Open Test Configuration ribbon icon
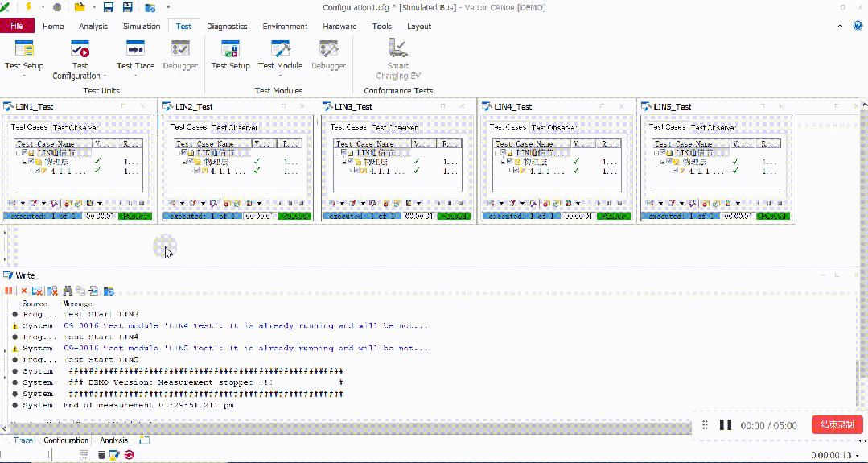 click(x=80, y=49)
